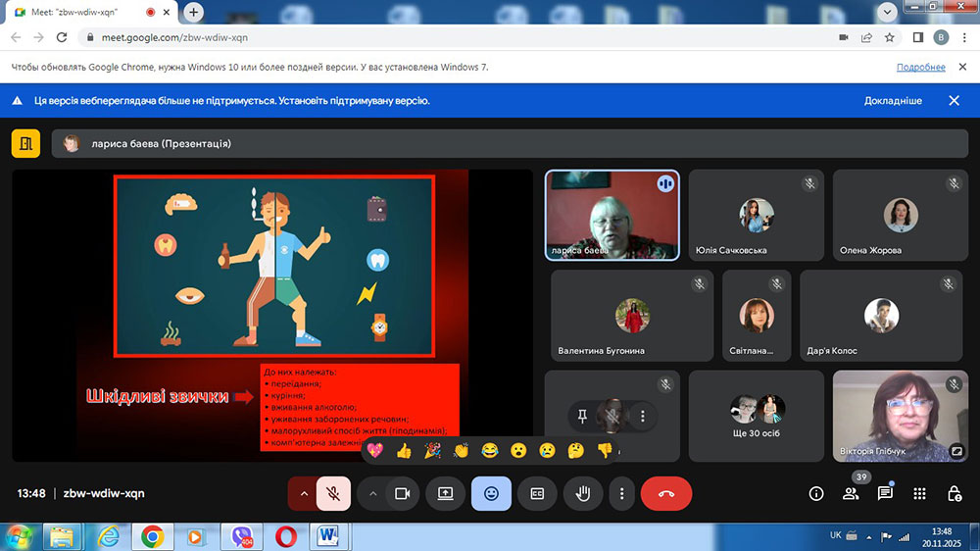The width and height of the screenshot is (980, 551).
Task: Hang up with the red leave call button
Action: tap(666, 494)
